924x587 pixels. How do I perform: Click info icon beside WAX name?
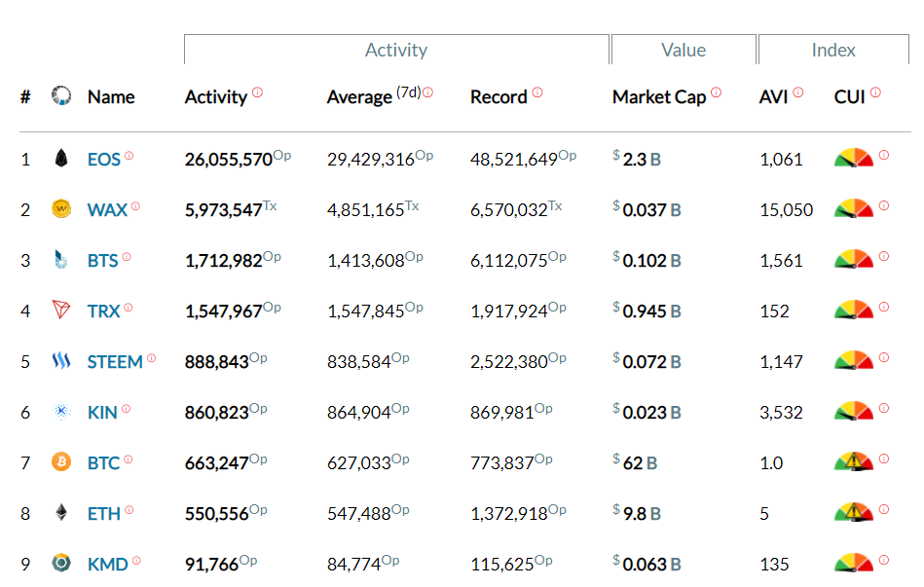135,206
